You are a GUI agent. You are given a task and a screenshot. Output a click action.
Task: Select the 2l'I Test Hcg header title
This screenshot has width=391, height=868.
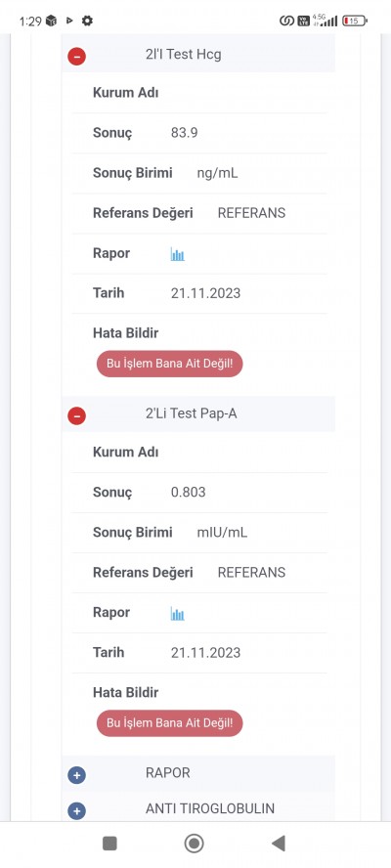point(182,55)
